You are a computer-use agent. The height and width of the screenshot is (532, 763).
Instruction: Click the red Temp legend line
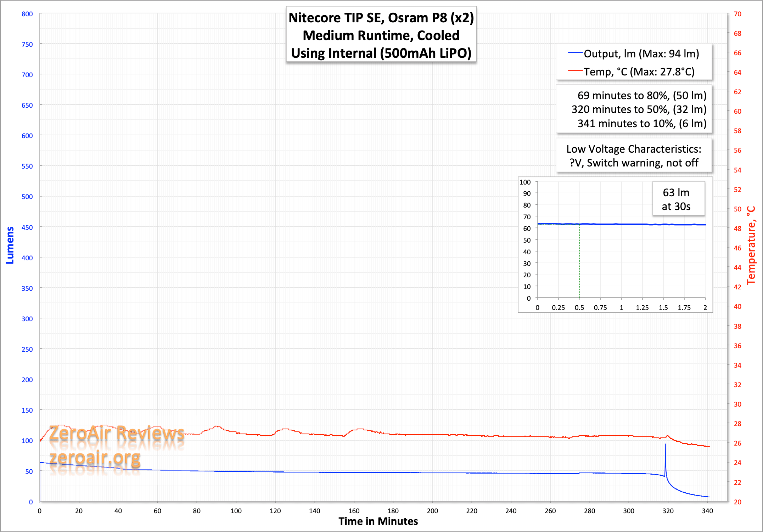[575, 71]
